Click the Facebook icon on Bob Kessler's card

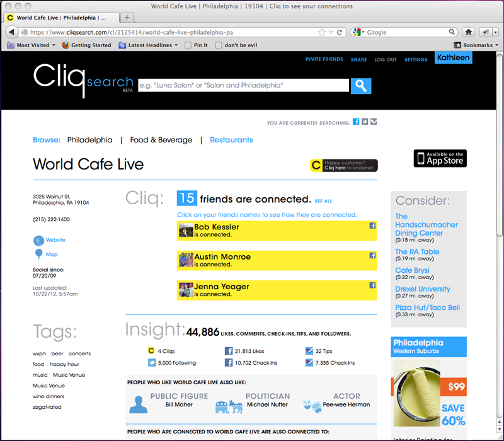pos(372,225)
